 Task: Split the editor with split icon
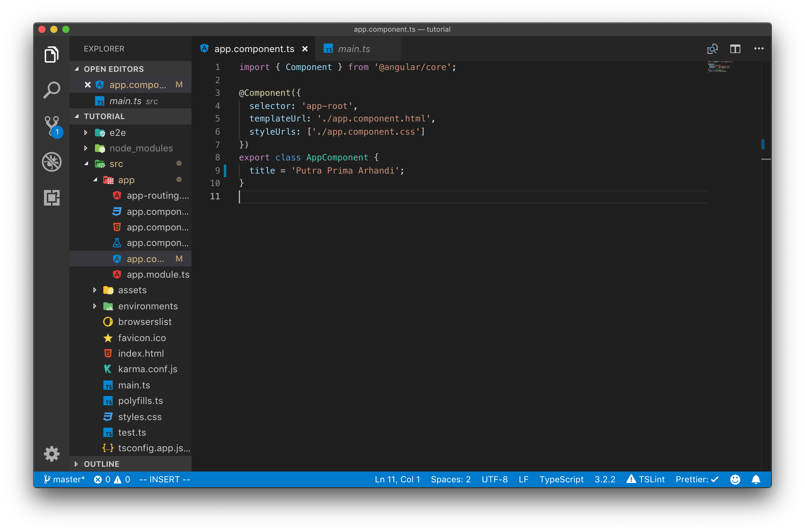(735, 49)
